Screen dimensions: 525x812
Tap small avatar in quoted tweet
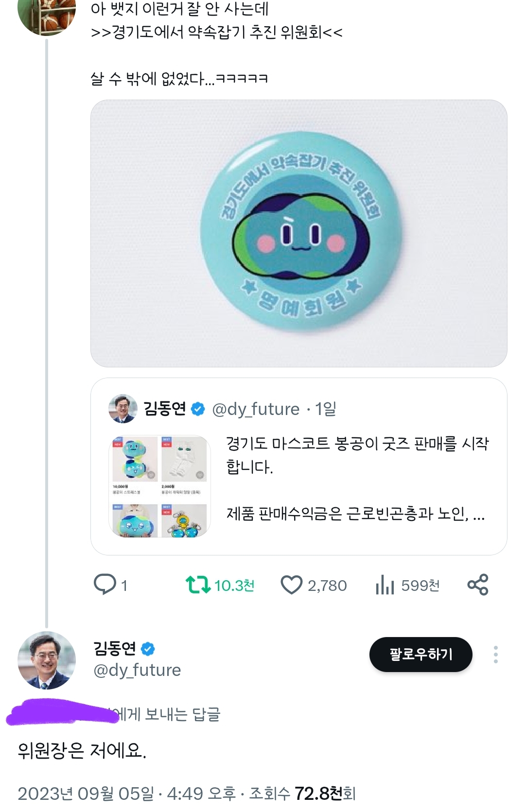pos(122,409)
